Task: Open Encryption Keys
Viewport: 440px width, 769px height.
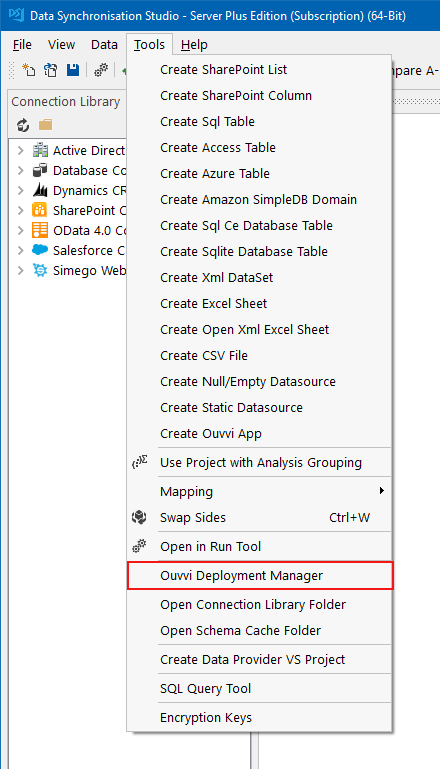Action: coord(259,717)
